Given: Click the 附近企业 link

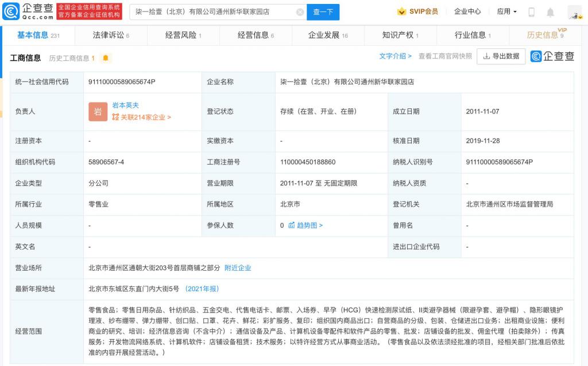Looking at the screenshot, I should point(238,268).
